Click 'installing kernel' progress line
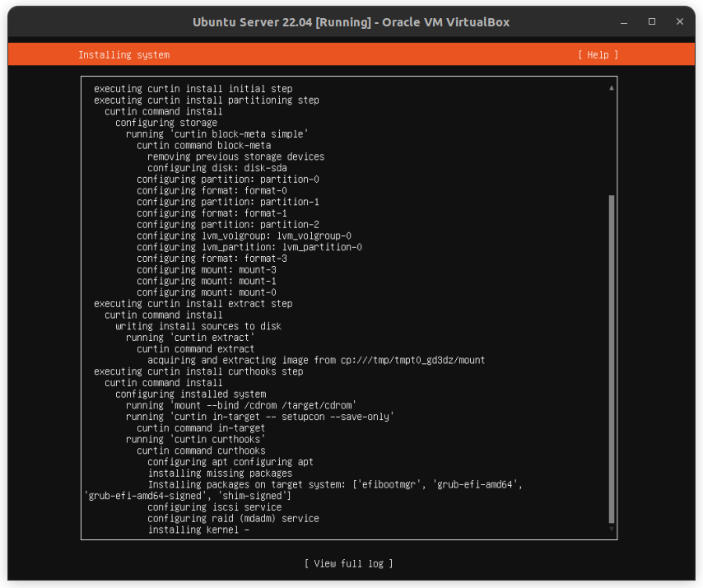703x588 pixels. 198,530
